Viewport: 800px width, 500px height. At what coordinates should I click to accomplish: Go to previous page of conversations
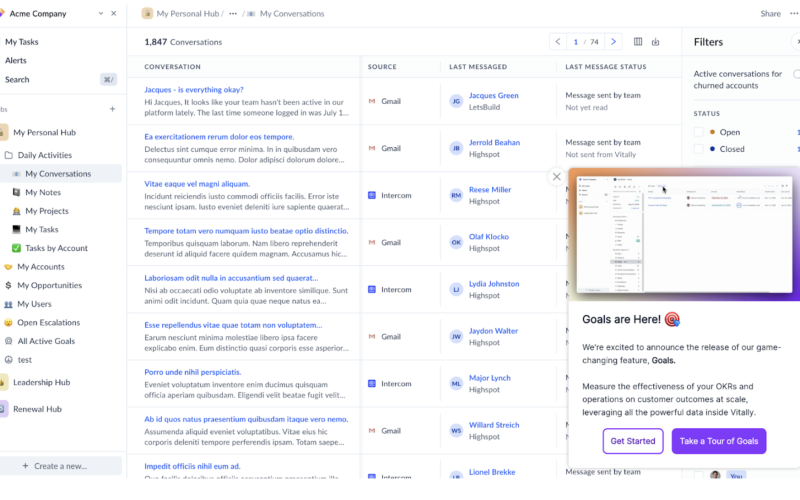(x=557, y=42)
